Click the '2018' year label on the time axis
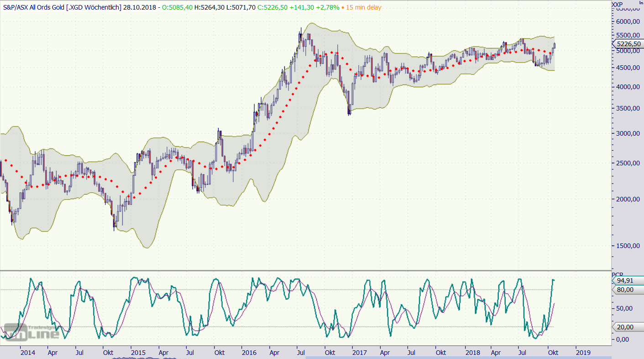 [x=472, y=353]
